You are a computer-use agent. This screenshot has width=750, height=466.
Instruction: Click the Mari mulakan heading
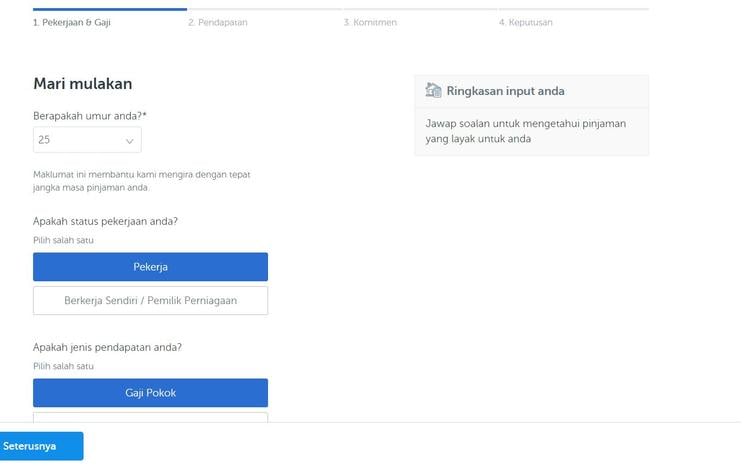tap(83, 84)
